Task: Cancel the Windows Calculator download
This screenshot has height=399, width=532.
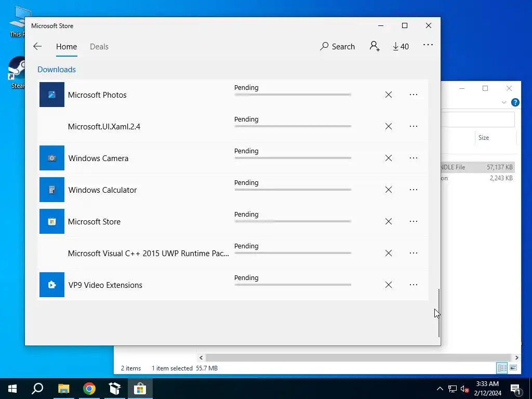Action: pos(389,190)
